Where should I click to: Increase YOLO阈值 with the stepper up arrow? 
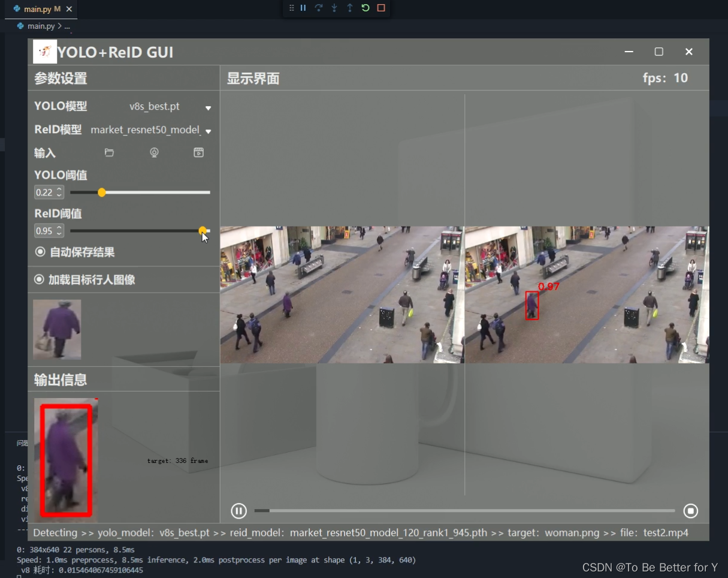pyautogui.click(x=59, y=189)
